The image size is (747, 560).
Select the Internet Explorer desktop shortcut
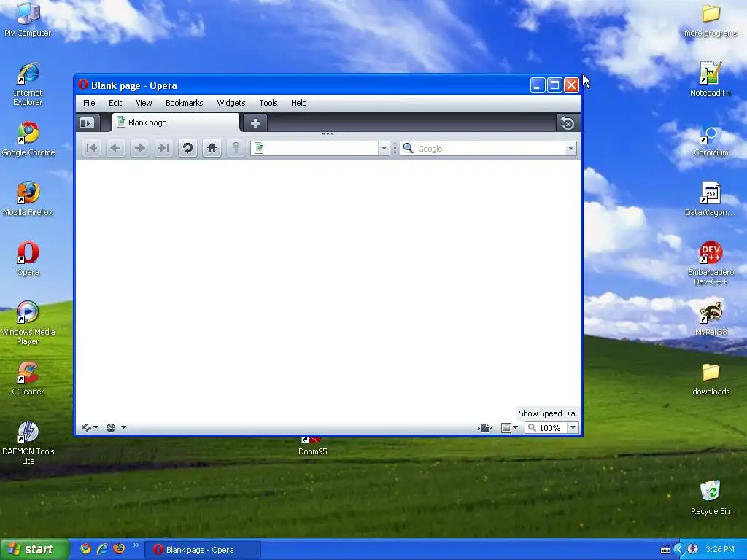pyautogui.click(x=28, y=85)
